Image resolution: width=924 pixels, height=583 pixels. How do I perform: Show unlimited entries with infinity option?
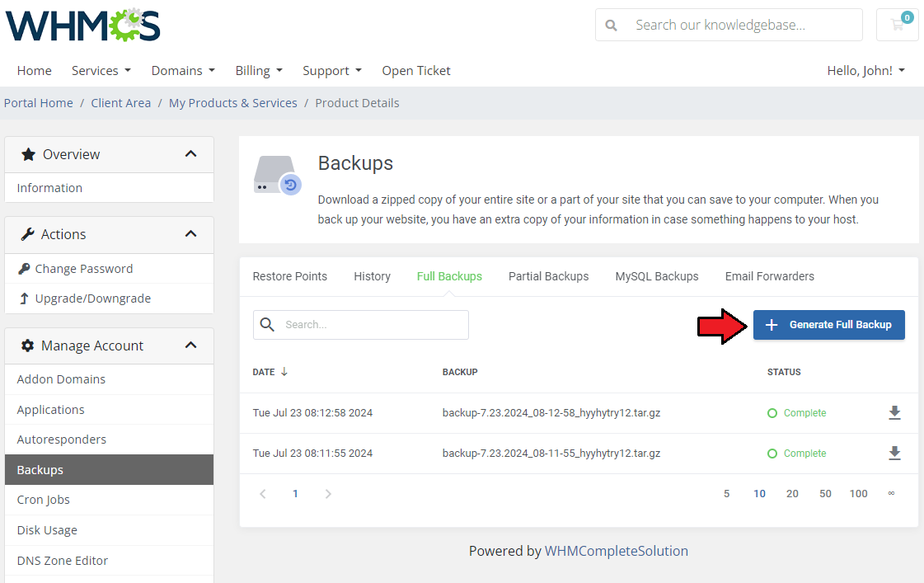tap(892, 493)
